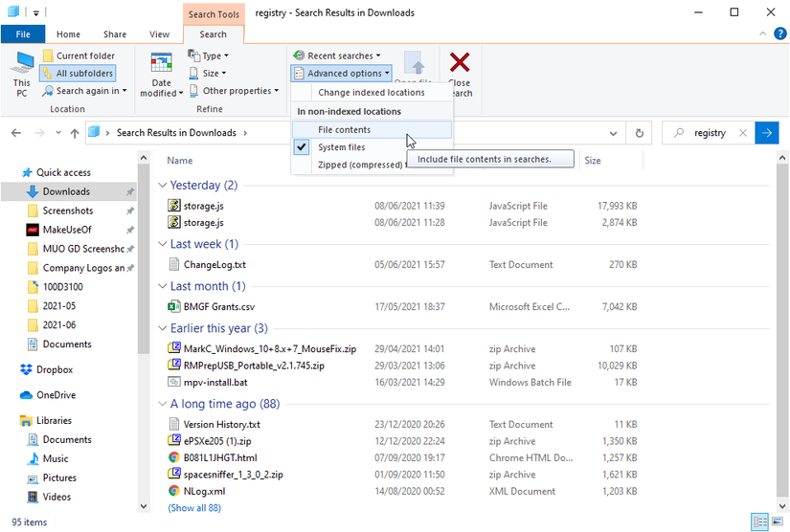Collapse the Yesterday (2) group
The height and width of the screenshot is (532, 790).
pos(162,186)
